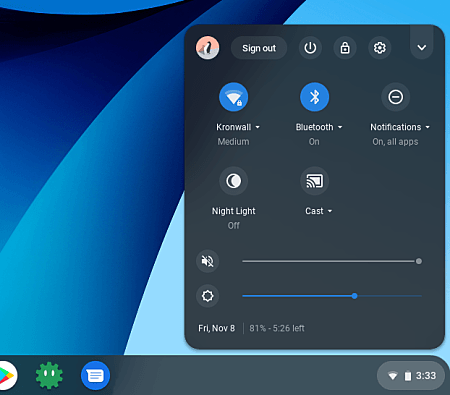Image resolution: width=450 pixels, height=395 pixels.
Task: Click the Bluetooth On status text
Action: coord(314,142)
